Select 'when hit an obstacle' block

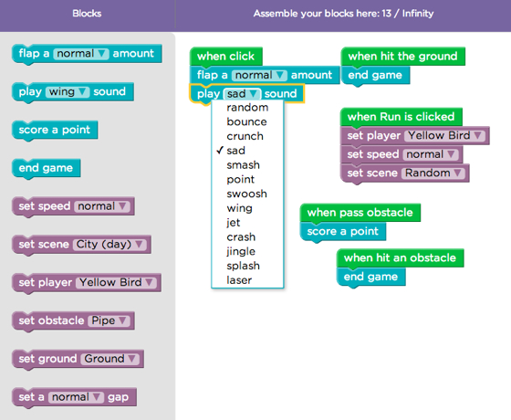401,258
